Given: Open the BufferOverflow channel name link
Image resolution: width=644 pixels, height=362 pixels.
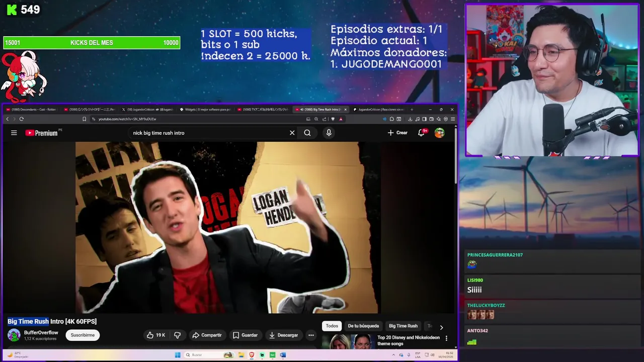Looking at the screenshot, I should point(41,332).
